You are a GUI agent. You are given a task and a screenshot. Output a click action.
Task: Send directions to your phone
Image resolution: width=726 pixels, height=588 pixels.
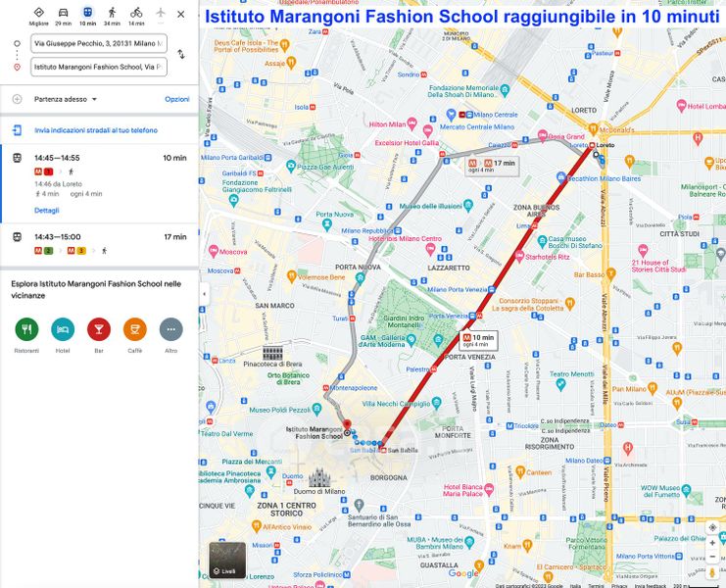pos(96,129)
